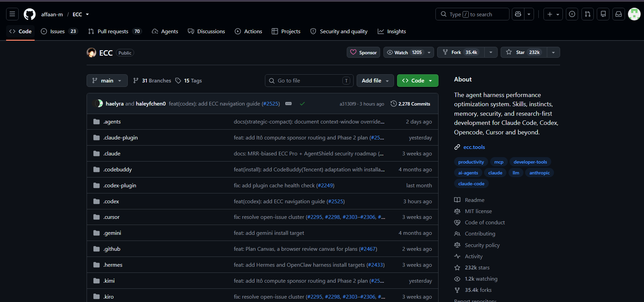
Task: Open the hamburger navigation menu
Action: [12, 14]
